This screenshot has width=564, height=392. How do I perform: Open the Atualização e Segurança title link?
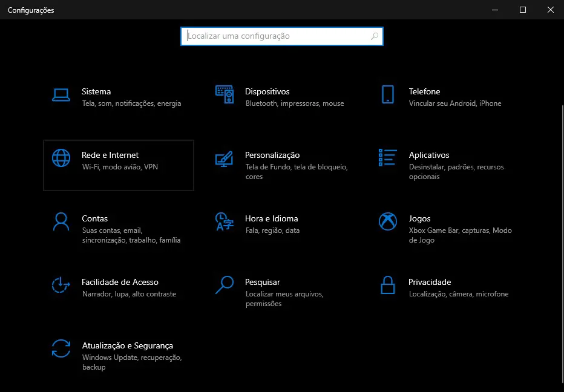(x=128, y=345)
